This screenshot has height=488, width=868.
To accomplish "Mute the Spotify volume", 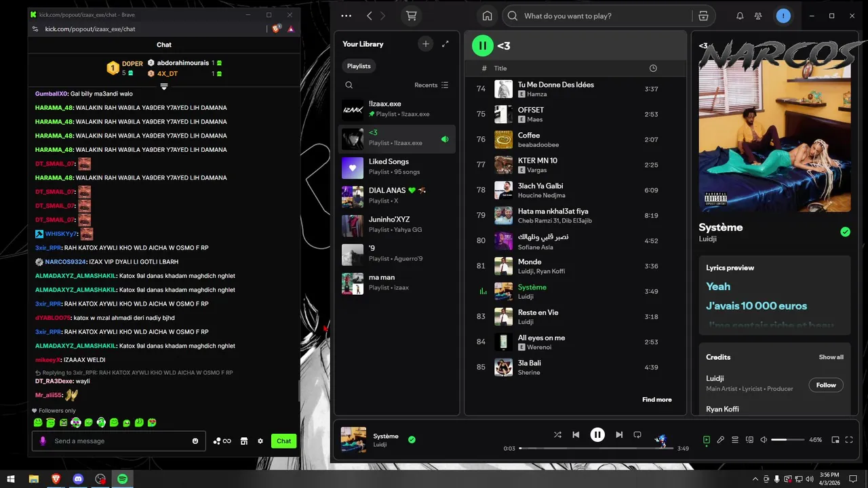I will click(x=764, y=440).
